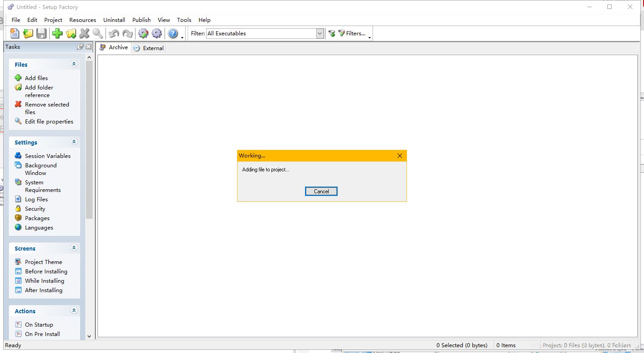
Task: Click the gray X Remove toolbar icon
Action: coord(85,33)
